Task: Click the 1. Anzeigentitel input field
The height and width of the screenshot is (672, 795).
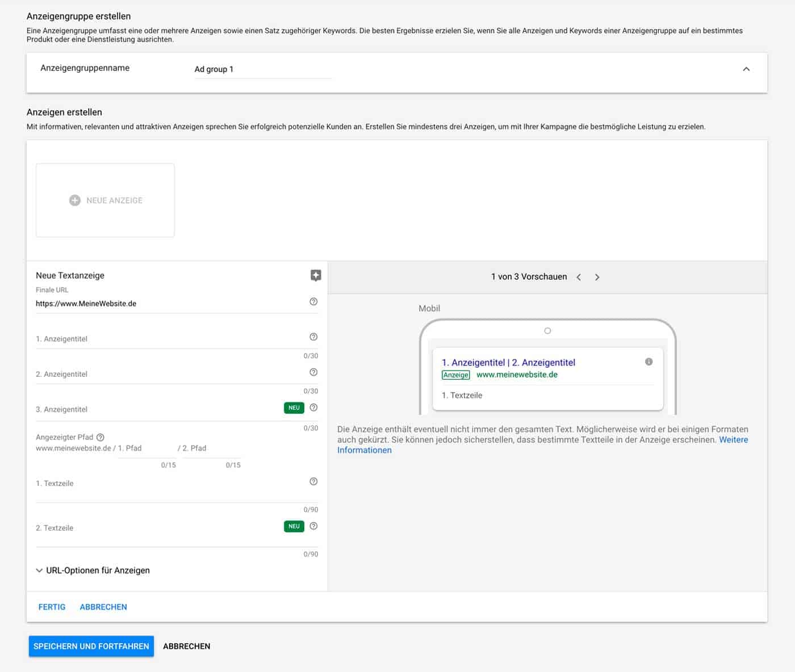Action: (170, 339)
